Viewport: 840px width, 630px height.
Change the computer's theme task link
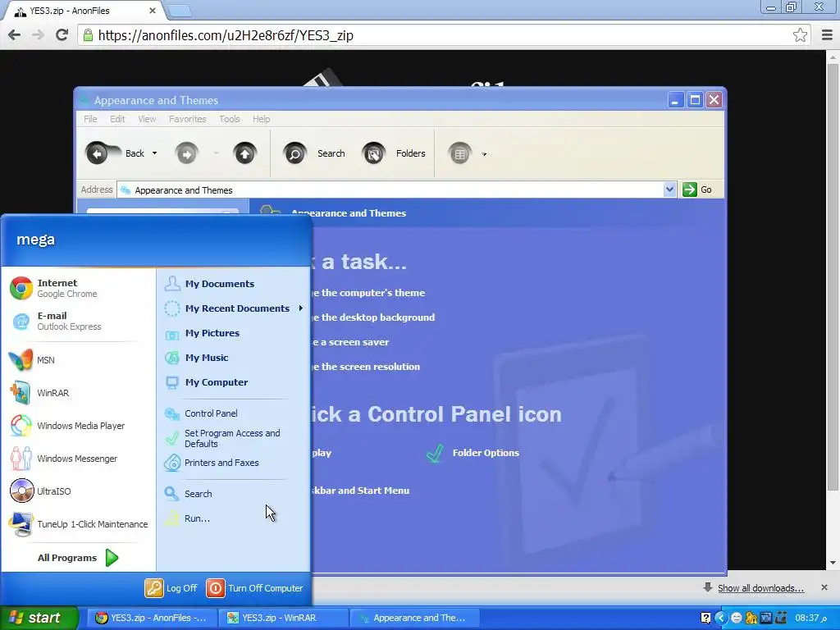pyautogui.click(x=368, y=293)
